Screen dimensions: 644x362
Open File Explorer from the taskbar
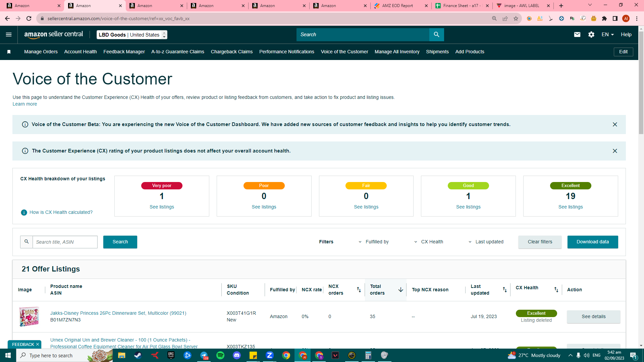[121, 355]
